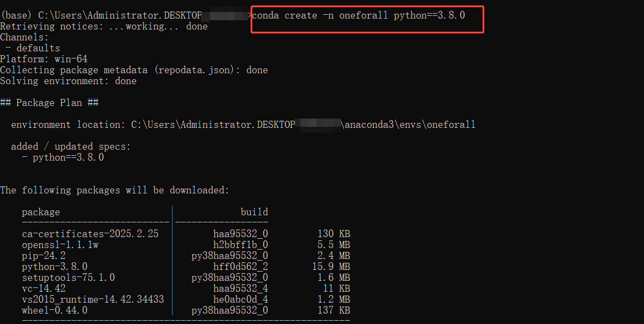Viewport: 644px width, 324px height.
Task: Click the highlighted conda create command
Action: tap(358, 16)
